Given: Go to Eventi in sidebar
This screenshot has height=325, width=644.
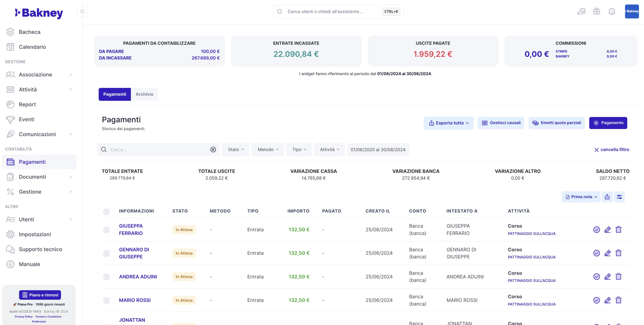Looking at the screenshot, I should [x=39, y=119].
